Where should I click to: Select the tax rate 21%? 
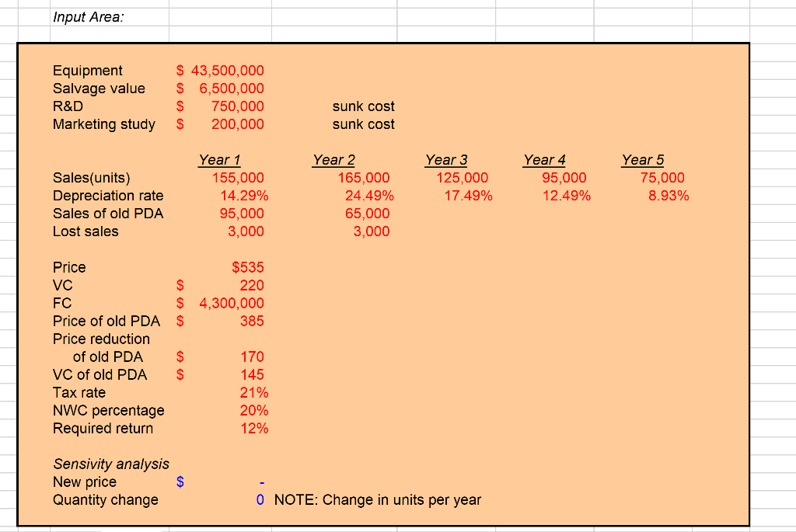coord(254,392)
